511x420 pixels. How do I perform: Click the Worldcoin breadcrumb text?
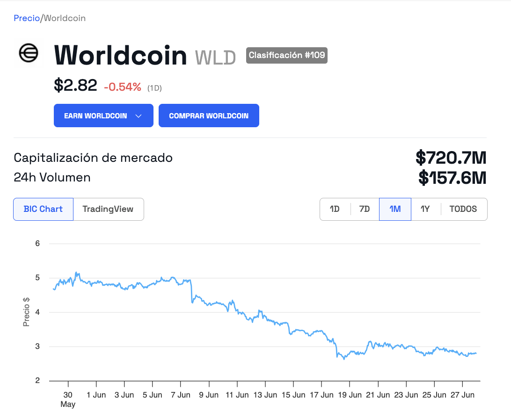(x=65, y=18)
